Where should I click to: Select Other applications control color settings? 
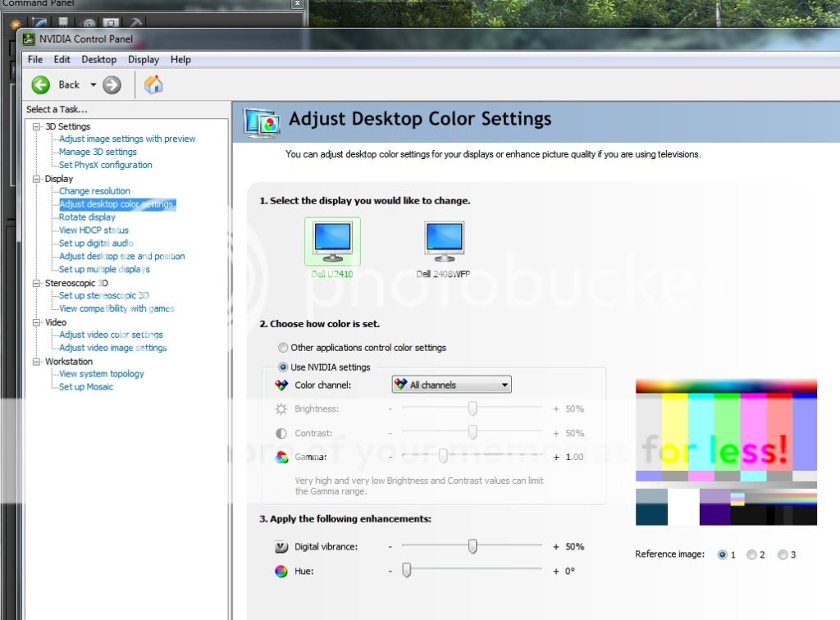[284, 348]
